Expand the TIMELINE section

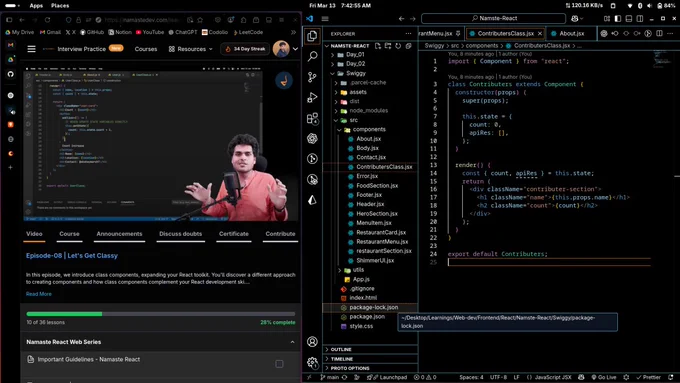(x=371, y=359)
